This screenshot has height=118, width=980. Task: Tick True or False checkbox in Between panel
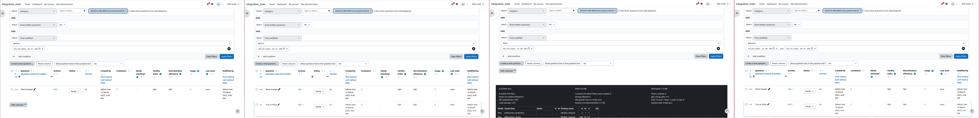pyautogui.click(x=746, y=104)
